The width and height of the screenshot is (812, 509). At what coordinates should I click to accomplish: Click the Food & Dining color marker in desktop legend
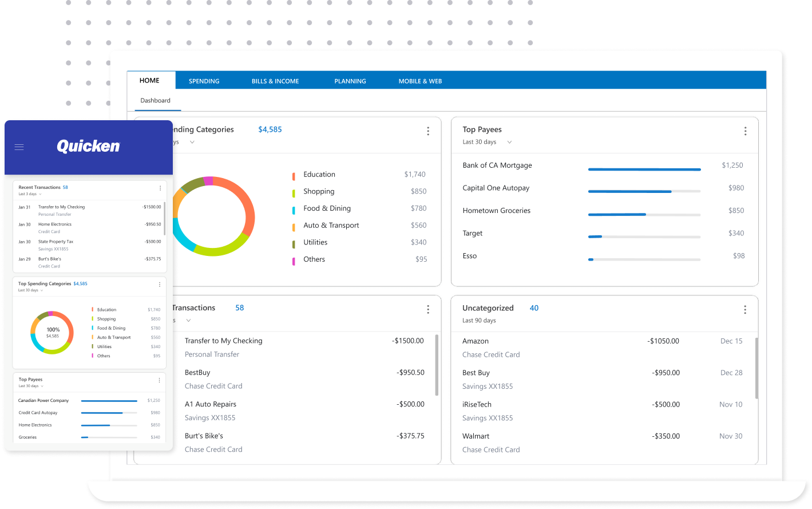click(294, 210)
